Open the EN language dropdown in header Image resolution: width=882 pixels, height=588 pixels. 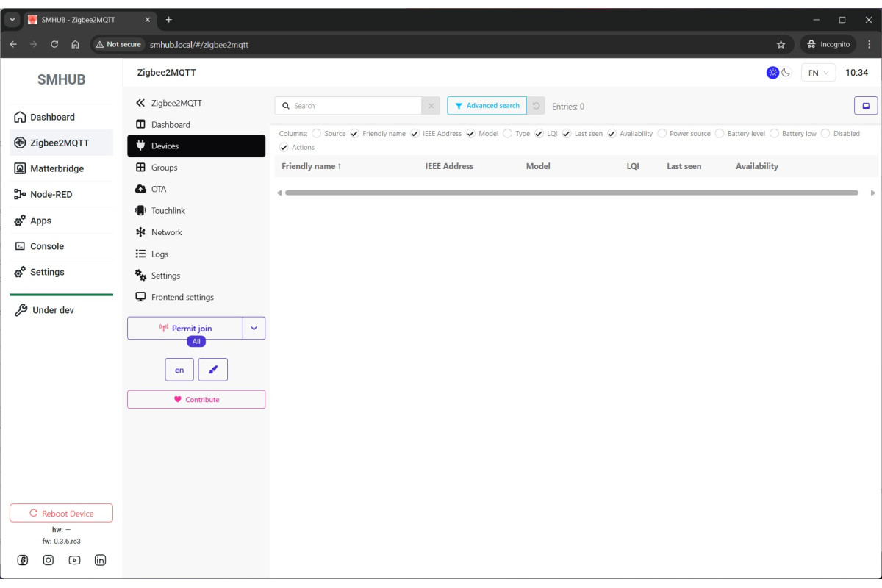(x=818, y=73)
